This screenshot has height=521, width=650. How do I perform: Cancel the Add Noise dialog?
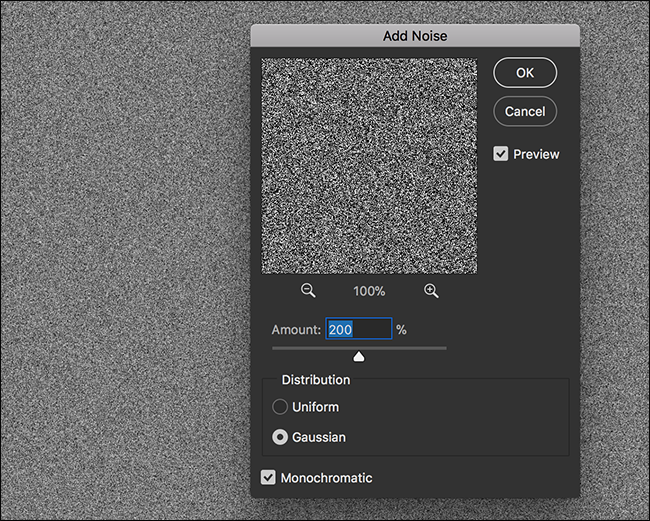[525, 111]
